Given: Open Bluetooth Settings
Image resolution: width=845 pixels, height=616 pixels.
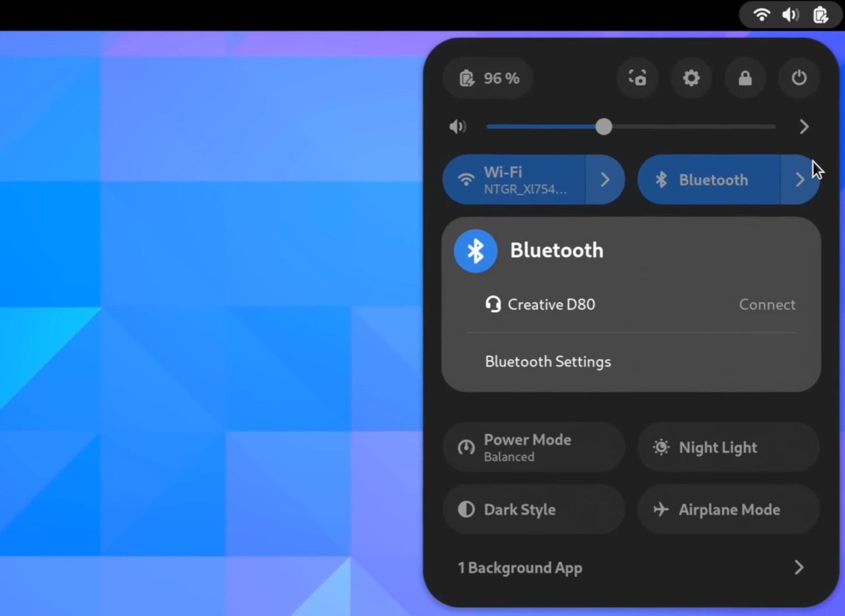Looking at the screenshot, I should [x=547, y=361].
